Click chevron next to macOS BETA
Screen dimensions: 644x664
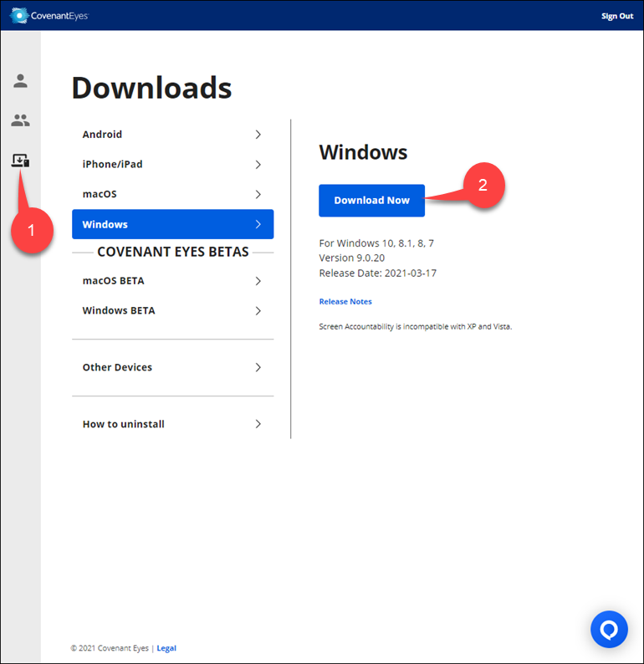(258, 281)
